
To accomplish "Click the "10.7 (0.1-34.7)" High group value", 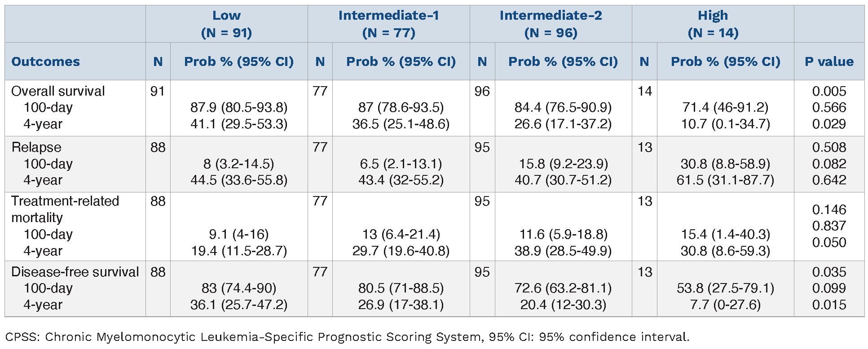I will tap(725, 124).
